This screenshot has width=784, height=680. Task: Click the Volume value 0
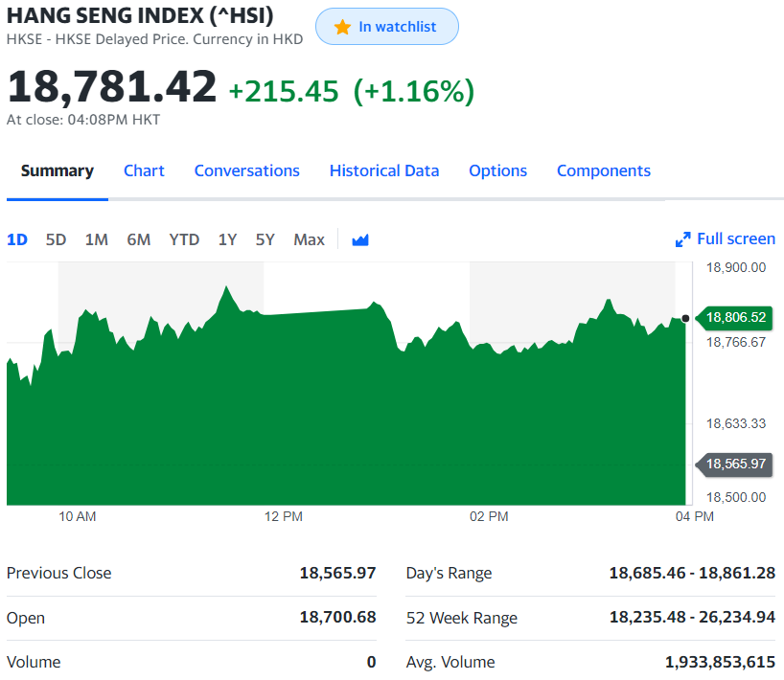point(371,662)
